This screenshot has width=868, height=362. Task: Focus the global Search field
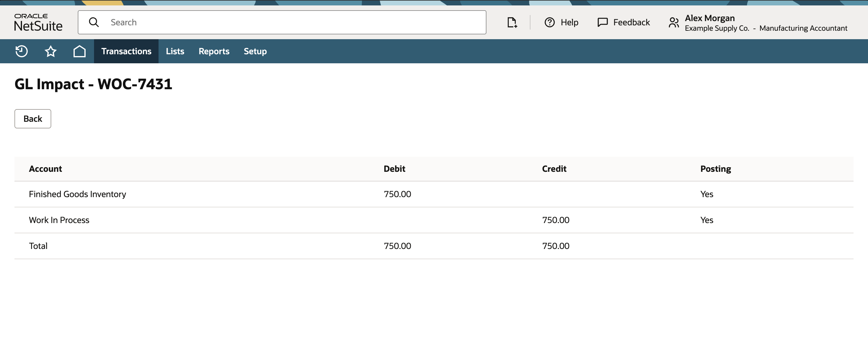click(x=282, y=22)
